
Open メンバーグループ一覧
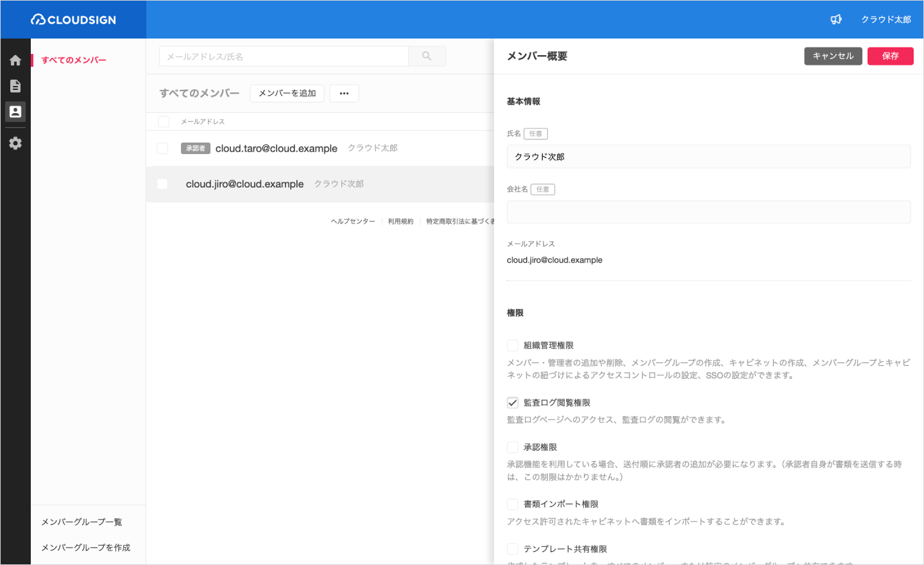(x=81, y=522)
